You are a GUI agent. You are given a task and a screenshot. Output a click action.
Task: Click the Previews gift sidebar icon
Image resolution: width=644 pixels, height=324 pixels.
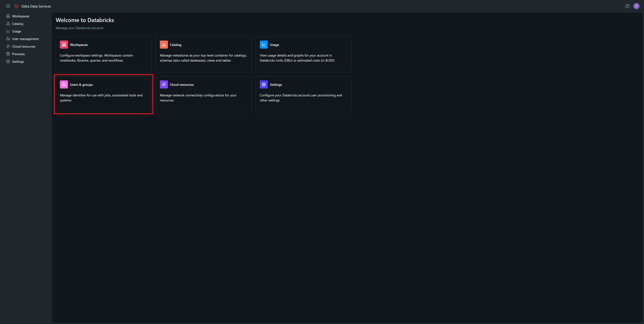(x=8, y=54)
